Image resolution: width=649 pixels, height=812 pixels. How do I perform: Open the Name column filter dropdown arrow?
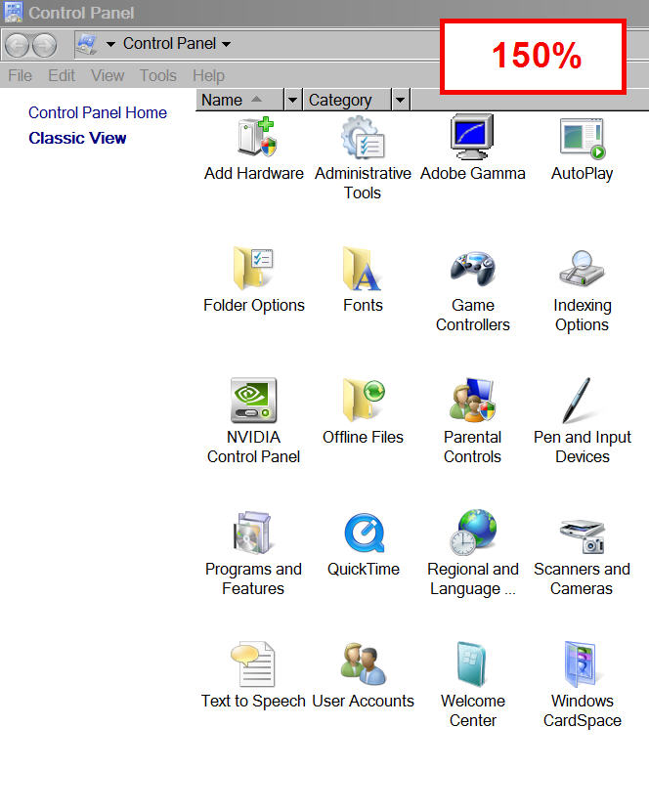click(292, 100)
